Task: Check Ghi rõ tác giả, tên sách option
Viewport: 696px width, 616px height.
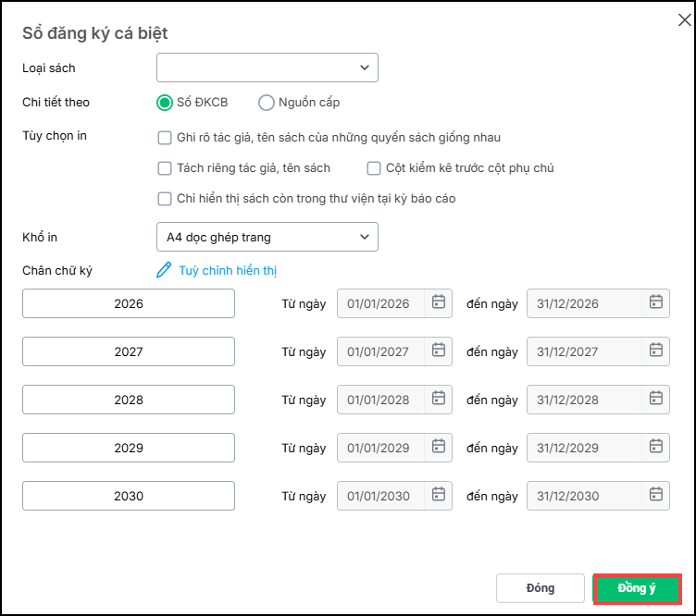Action: pos(165,138)
